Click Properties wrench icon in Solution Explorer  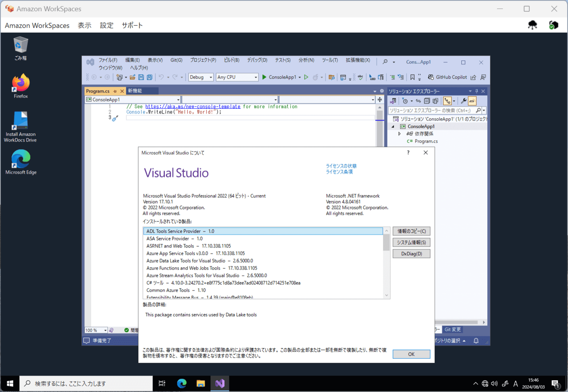pos(463,101)
